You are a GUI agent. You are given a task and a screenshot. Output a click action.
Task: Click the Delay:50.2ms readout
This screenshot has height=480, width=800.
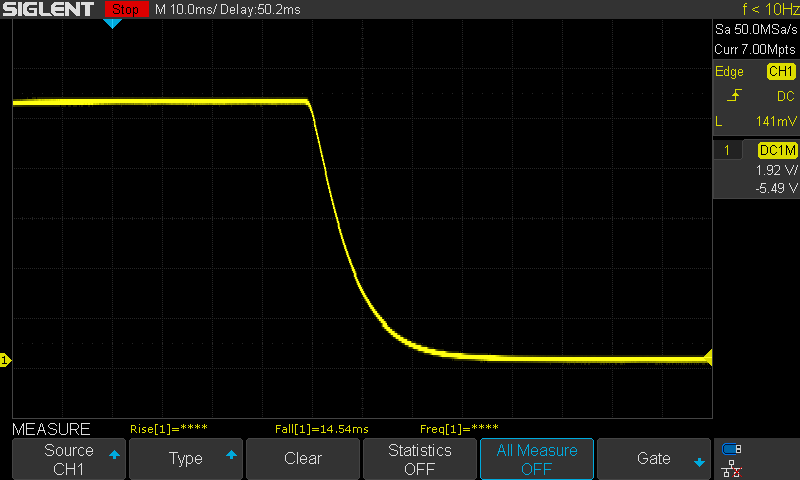[261, 9]
